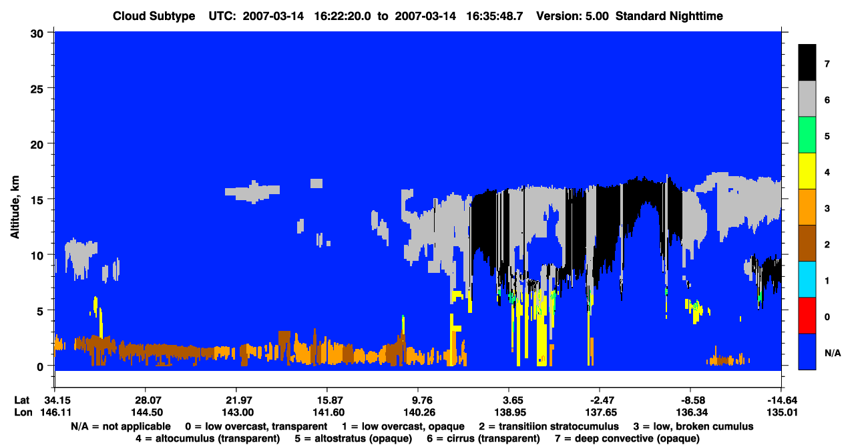This screenshot has width=868, height=445.
Task: Click the color bar label 'N/A'
Action: [833, 352]
